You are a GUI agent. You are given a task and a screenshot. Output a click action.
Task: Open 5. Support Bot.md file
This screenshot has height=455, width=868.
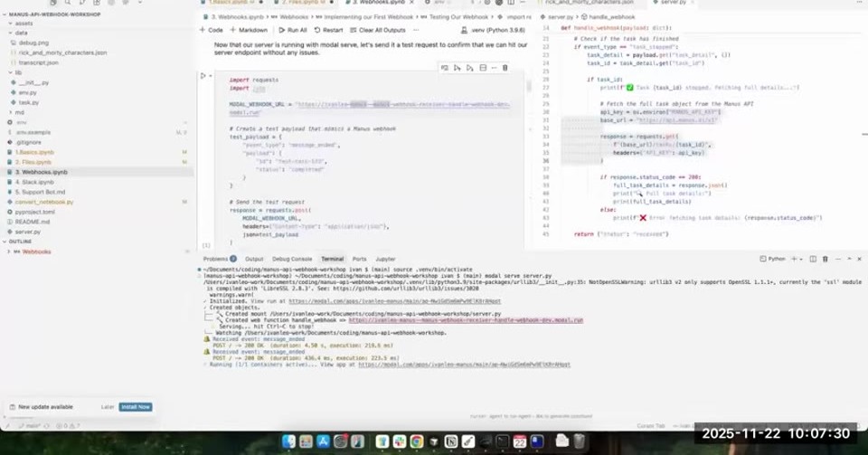coord(41,192)
